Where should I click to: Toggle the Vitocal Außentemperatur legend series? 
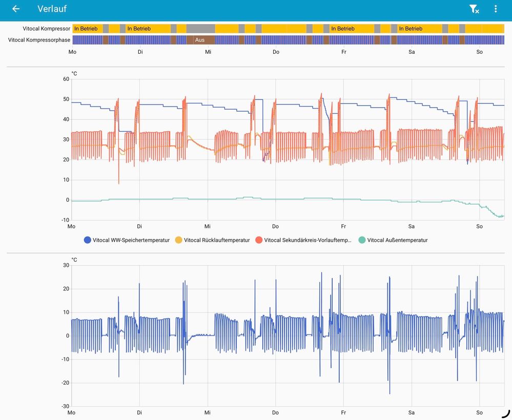(393, 240)
